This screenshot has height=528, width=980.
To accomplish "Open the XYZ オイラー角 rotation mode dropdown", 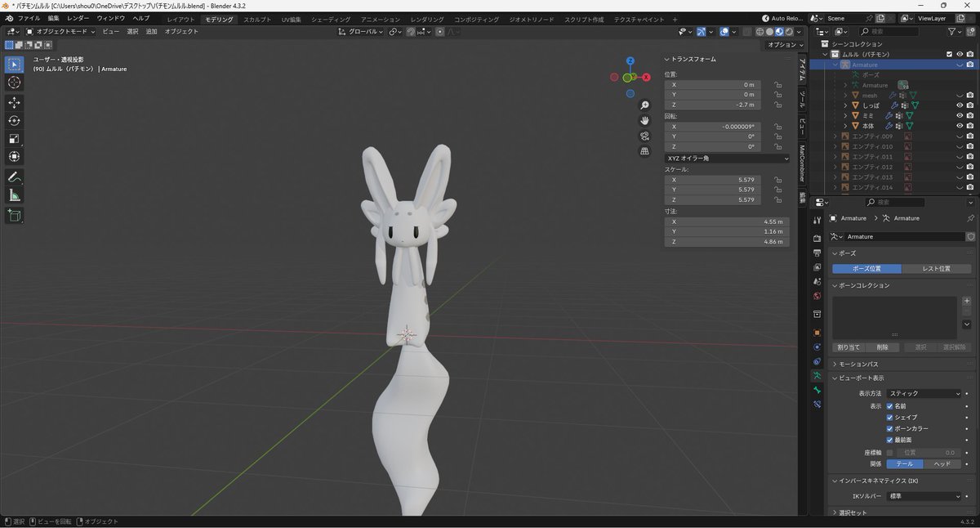I will pyautogui.click(x=727, y=158).
